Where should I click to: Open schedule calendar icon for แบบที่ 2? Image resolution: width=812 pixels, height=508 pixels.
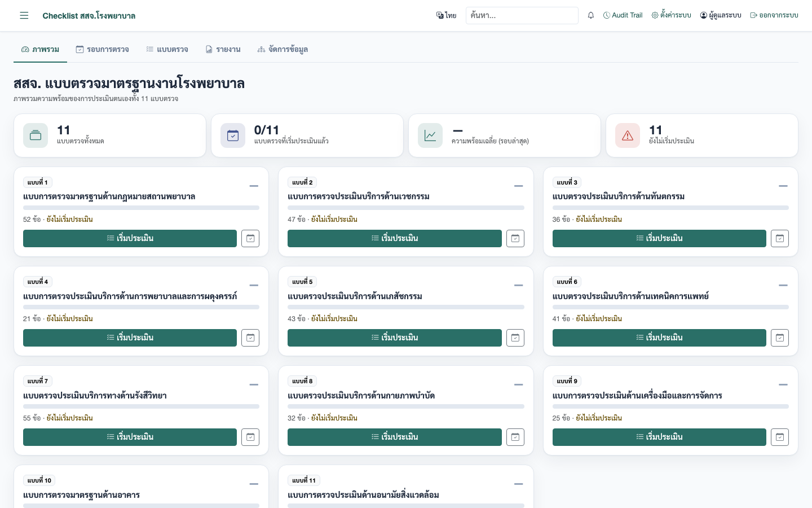515,238
